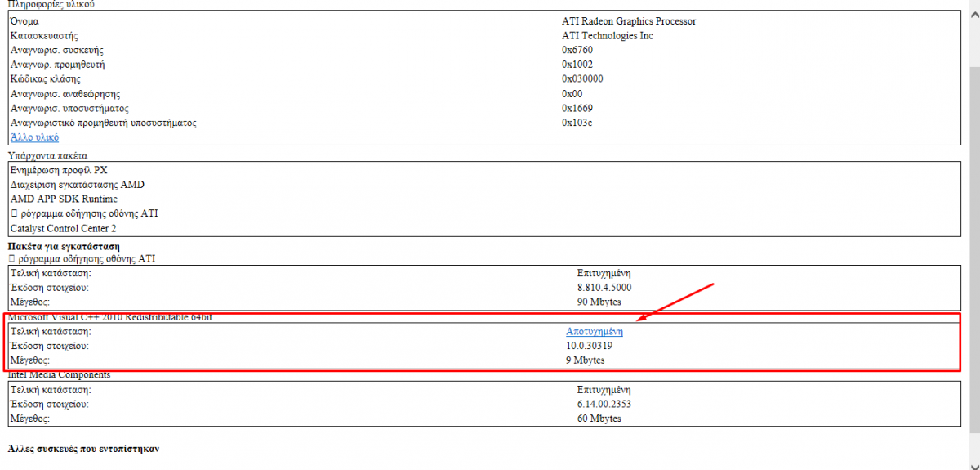Screen dimensions: 980x470
Task: Click the 'Αναγνωρ. προμηθευτή' label
Action: 57,65
